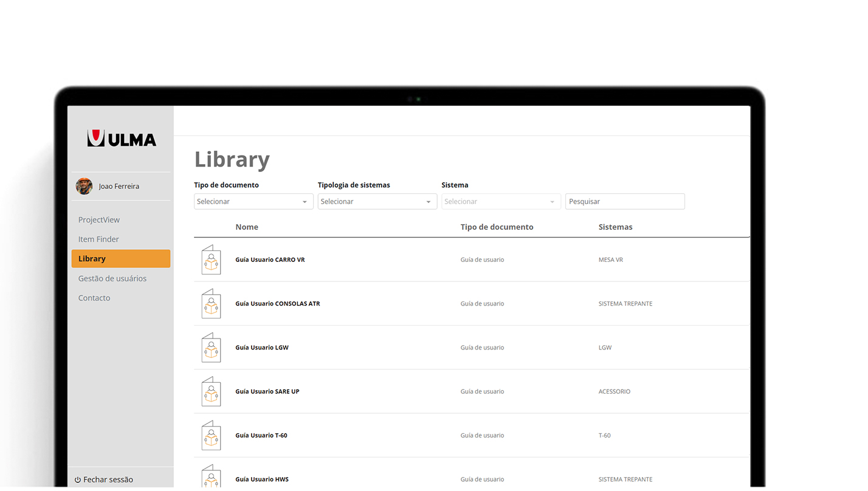868x491 pixels.
Task: Open Item Finder from the sidebar
Action: point(98,239)
